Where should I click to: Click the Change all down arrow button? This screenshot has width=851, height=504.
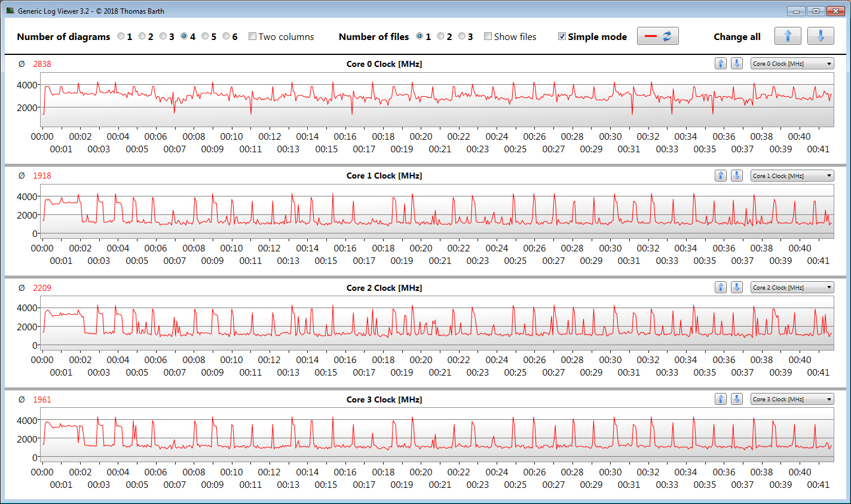click(x=820, y=36)
